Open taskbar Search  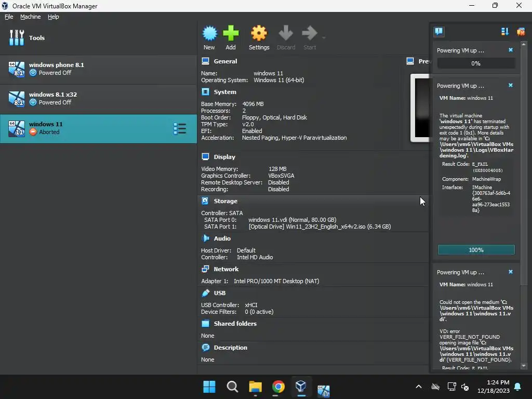pyautogui.click(x=232, y=387)
